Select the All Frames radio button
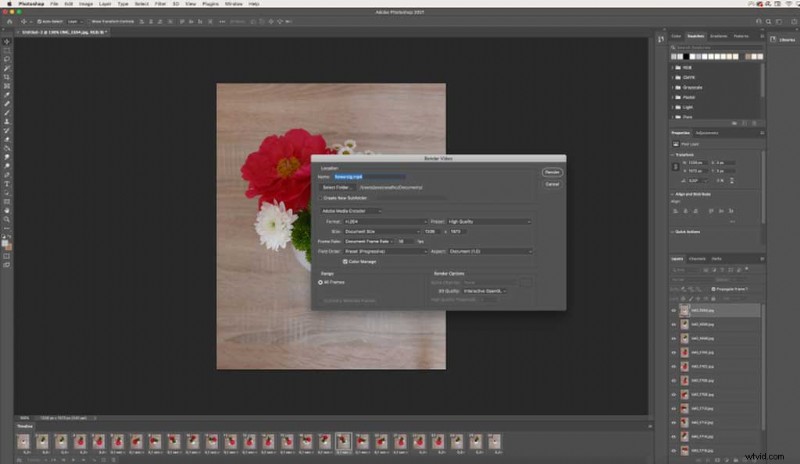Image resolution: width=800 pixels, height=464 pixels. [320, 282]
